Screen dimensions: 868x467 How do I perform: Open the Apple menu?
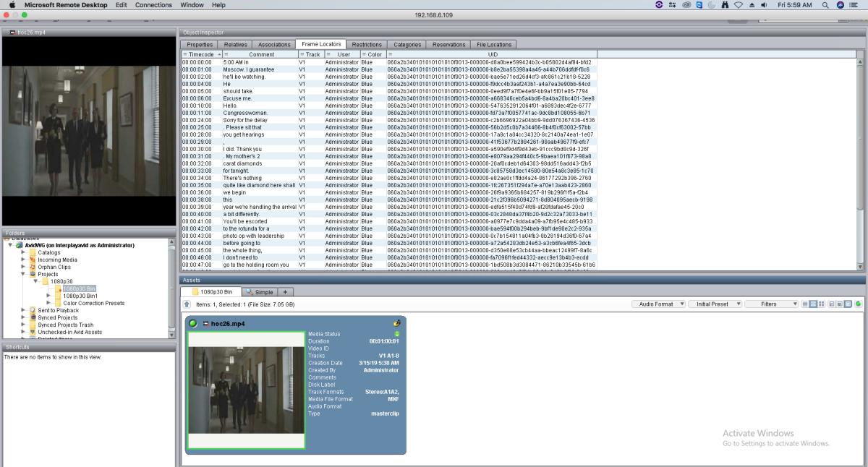click(12, 5)
